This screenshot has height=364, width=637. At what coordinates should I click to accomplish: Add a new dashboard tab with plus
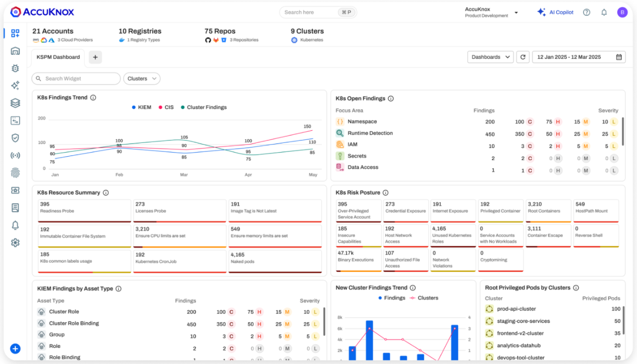(95, 57)
